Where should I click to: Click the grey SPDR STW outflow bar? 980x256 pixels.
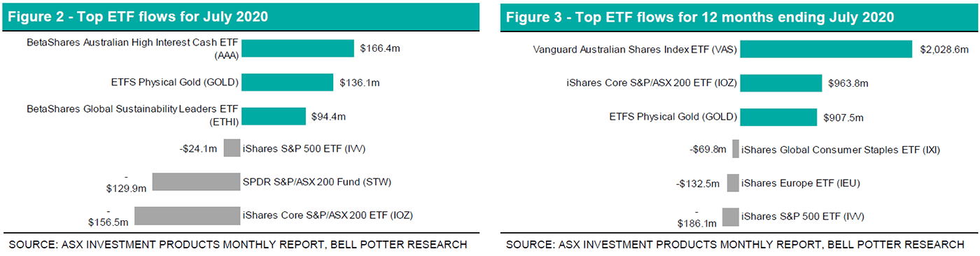[197, 182]
